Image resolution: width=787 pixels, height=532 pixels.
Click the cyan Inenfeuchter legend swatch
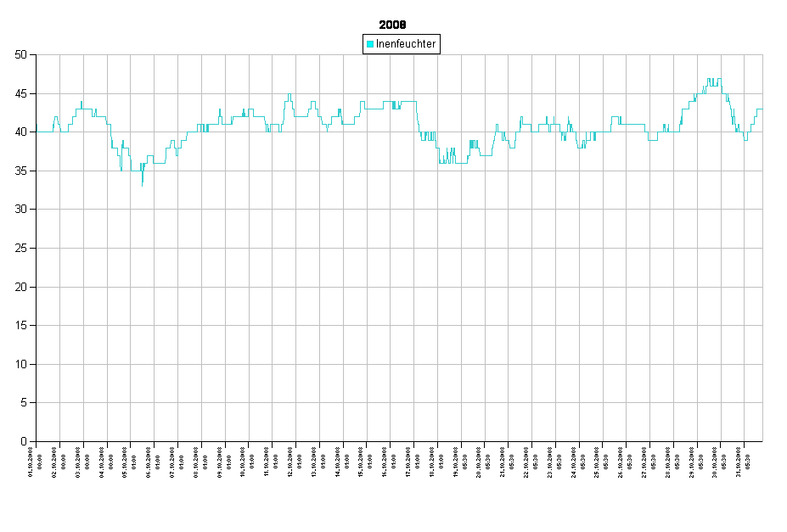pos(370,44)
